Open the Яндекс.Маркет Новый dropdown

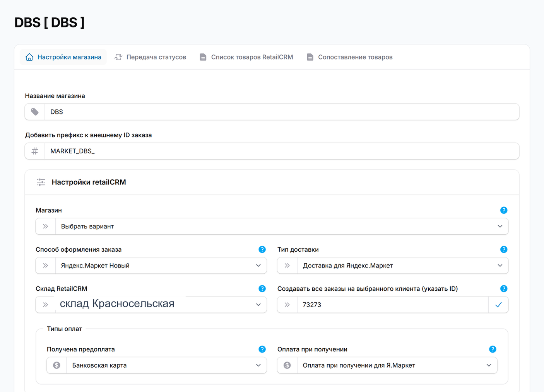tap(151, 266)
